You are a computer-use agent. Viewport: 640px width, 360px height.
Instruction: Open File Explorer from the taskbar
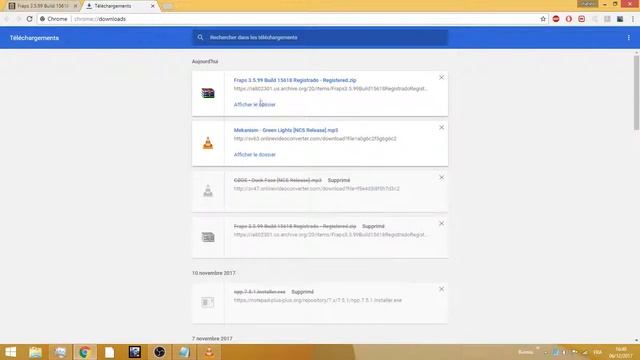tap(36, 352)
